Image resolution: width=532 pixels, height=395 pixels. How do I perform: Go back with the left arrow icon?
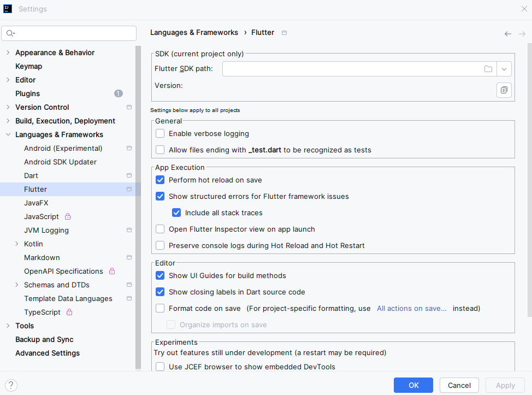click(x=507, y=33)
